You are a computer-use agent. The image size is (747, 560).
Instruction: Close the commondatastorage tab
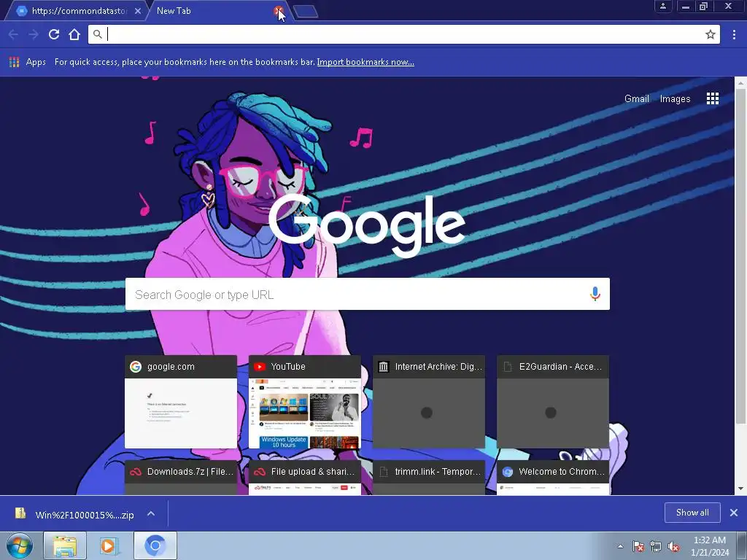point(138,11)
